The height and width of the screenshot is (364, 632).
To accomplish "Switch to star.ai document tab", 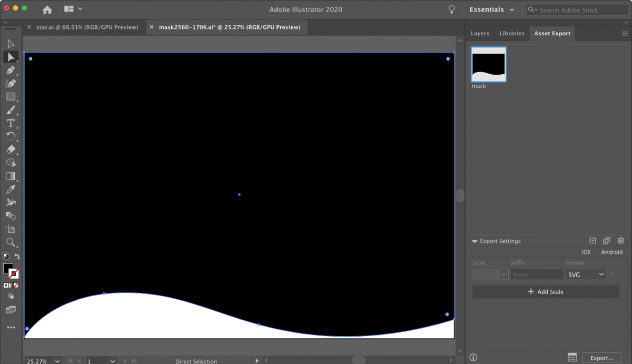I will (x=87, y=27).
